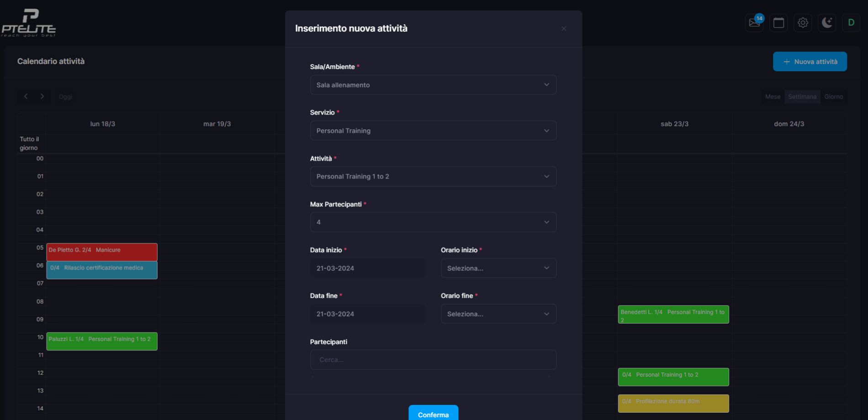Switch to Mese calendar view
This screenshot has height=420, width=868.
[773, 97]
